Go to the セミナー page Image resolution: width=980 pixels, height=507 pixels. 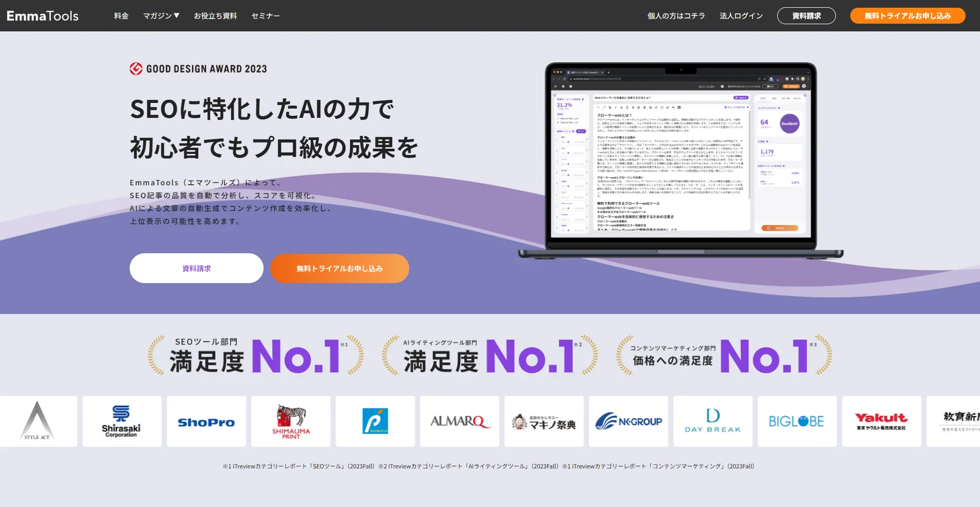click(266, 16)
